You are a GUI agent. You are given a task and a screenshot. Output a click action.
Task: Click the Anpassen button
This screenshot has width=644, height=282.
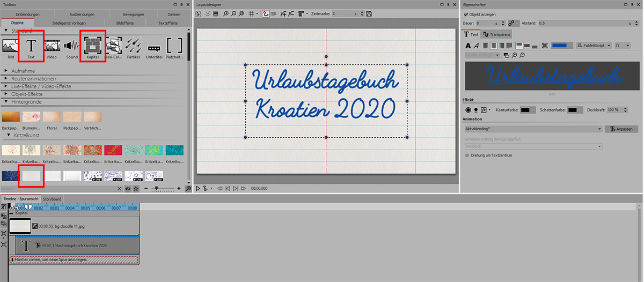coord(621,129)
